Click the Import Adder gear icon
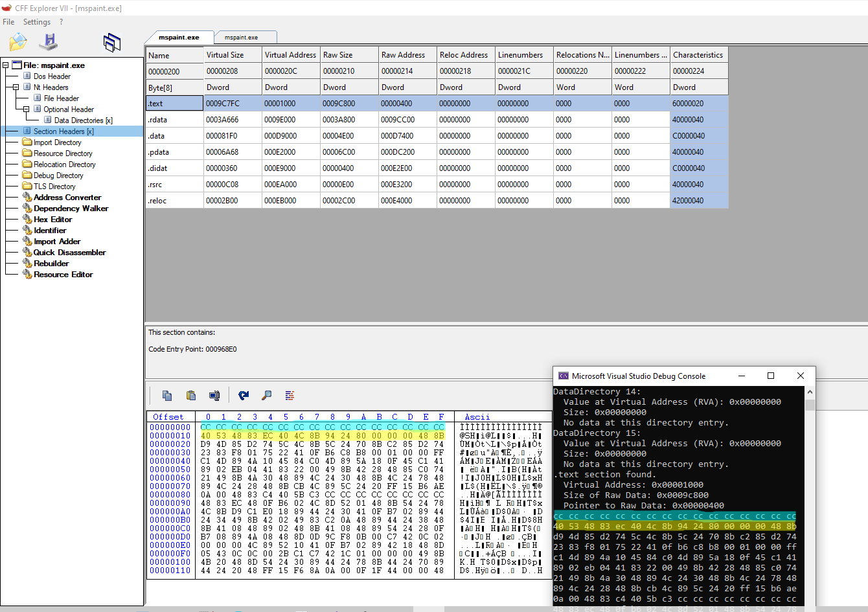The width and height of the screenshot is (868, 612). (x=27, y=241)
